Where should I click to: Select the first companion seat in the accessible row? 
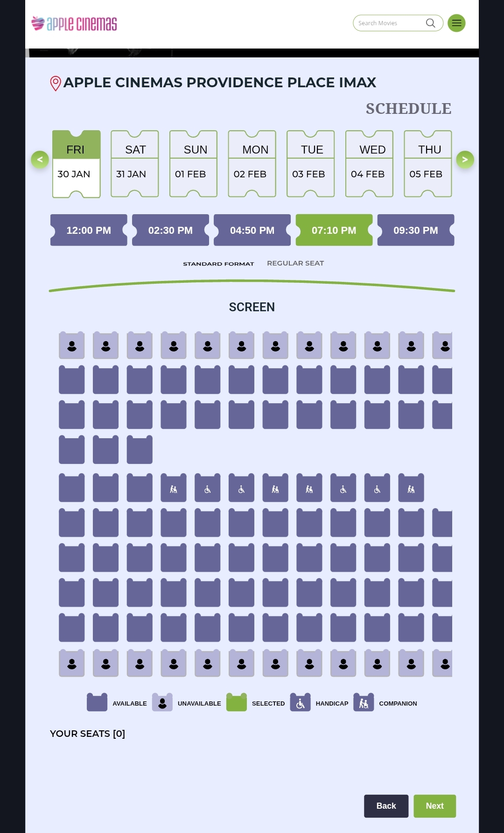pyautogui.click(x=174, y=488)
